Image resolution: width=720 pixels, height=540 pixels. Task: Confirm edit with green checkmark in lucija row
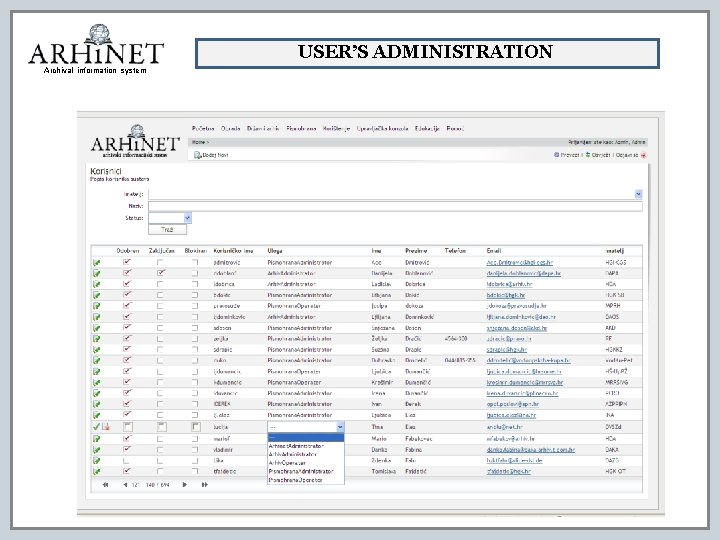click(x=96, y=427)
